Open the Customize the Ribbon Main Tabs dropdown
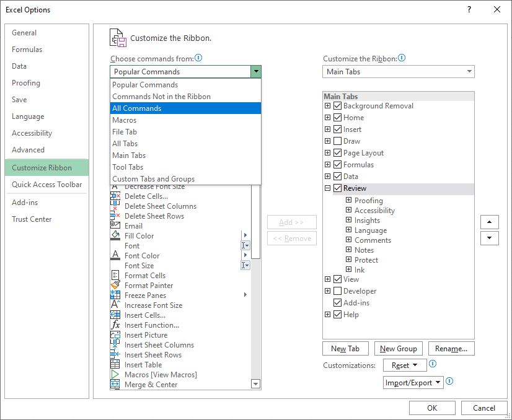Viewport: 512px width, 420px height. coord(399,72)
